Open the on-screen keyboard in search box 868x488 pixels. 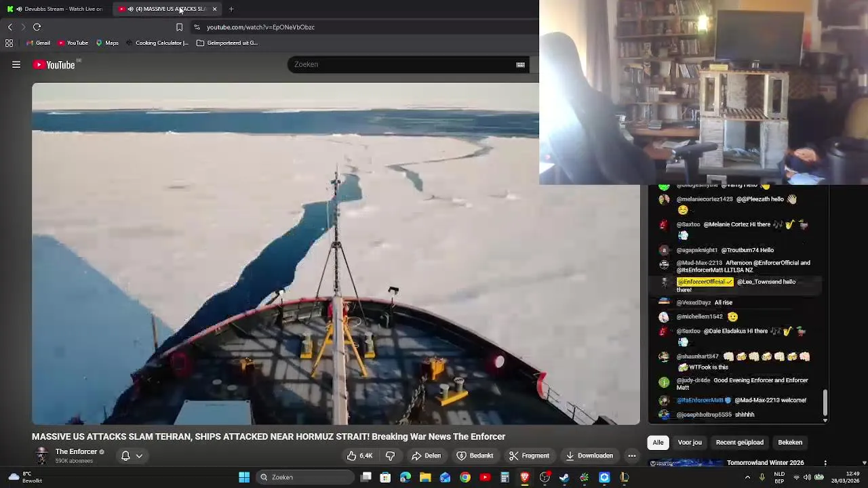pos(520,64)
